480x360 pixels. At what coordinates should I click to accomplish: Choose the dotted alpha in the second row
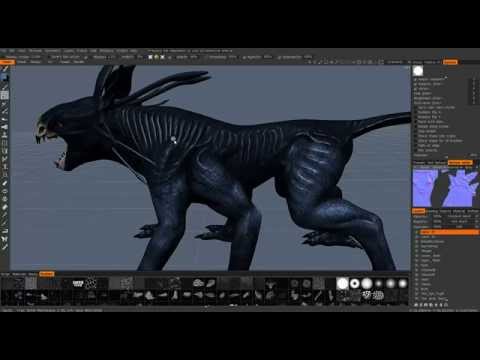tap(379, 295)
